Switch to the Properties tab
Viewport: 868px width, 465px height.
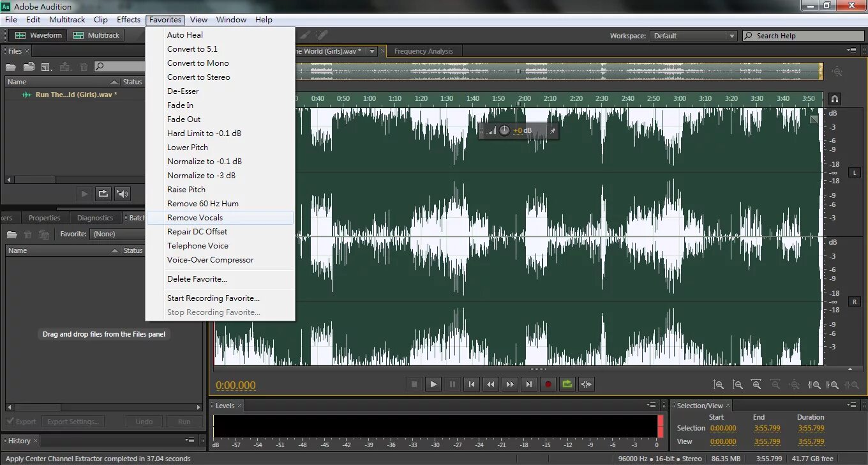44,218
